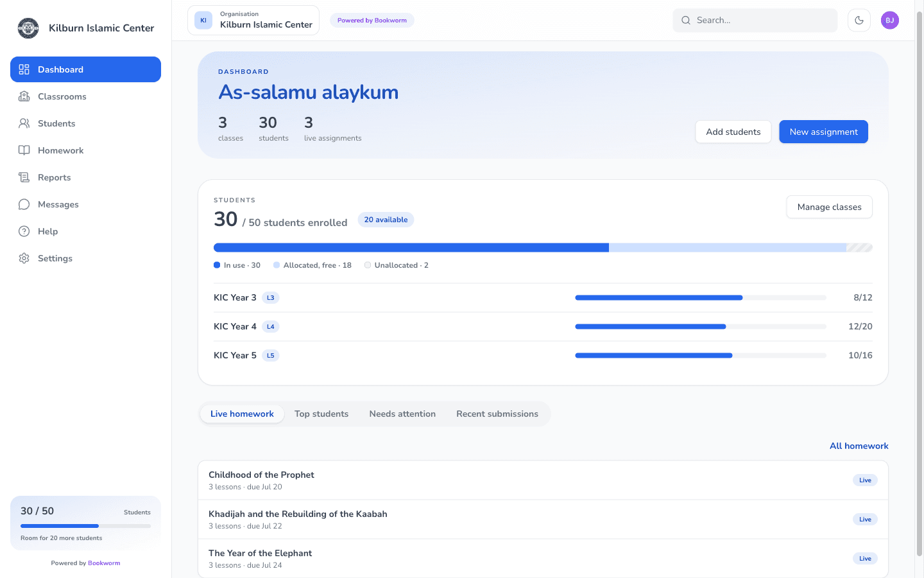Open the Kilburn Islamic Center organisation switcher

tap(253, 21)
